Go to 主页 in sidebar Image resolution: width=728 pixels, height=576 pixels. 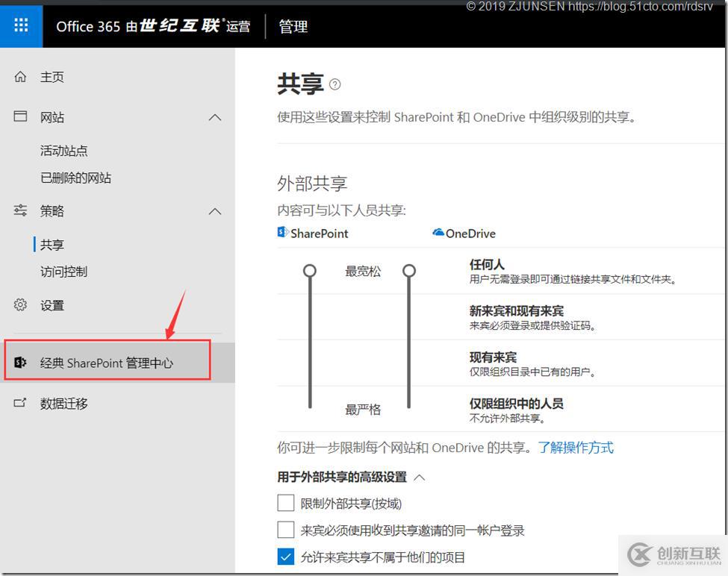(52, 77)
